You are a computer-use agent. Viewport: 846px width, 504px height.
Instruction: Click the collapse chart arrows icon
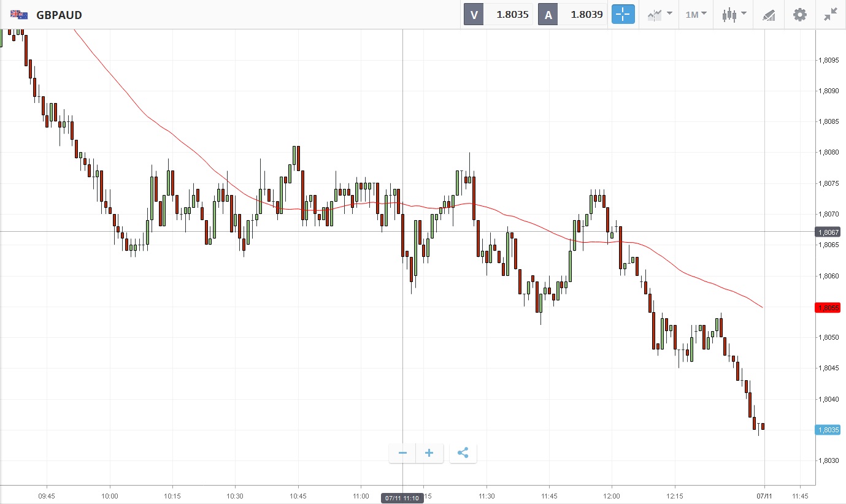pos(831,15)
